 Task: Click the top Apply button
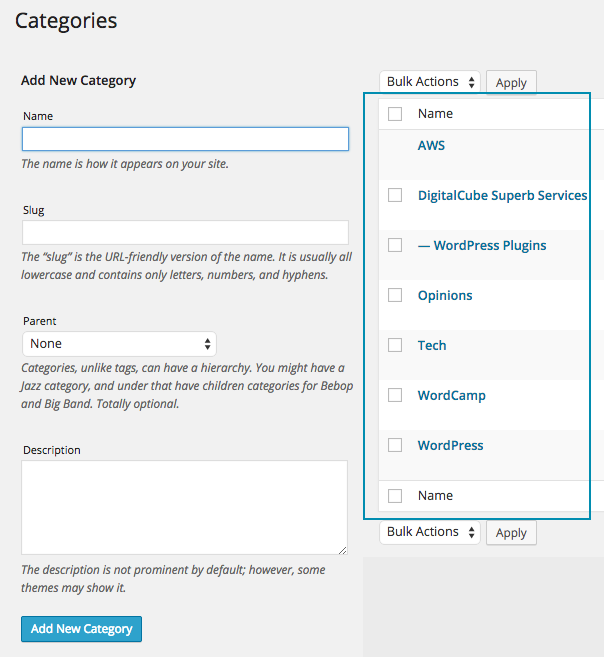[x=511, y=82]
